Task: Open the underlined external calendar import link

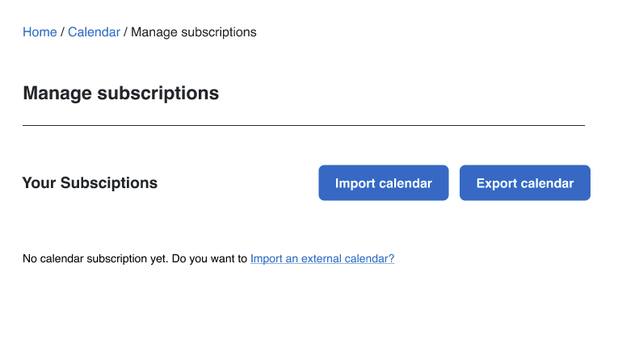Action: (322, 258)
